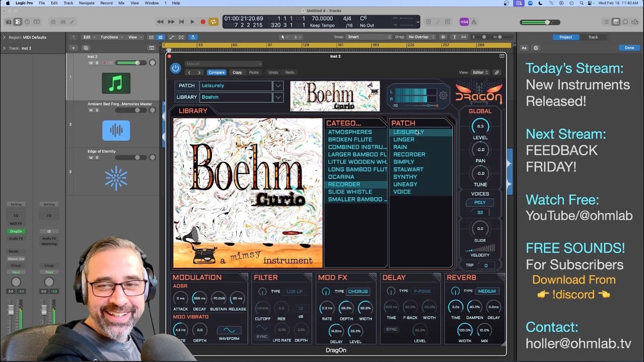Adjust the master volume slider in control bar
The image size is (644, 362).
(x=540, y=22)
